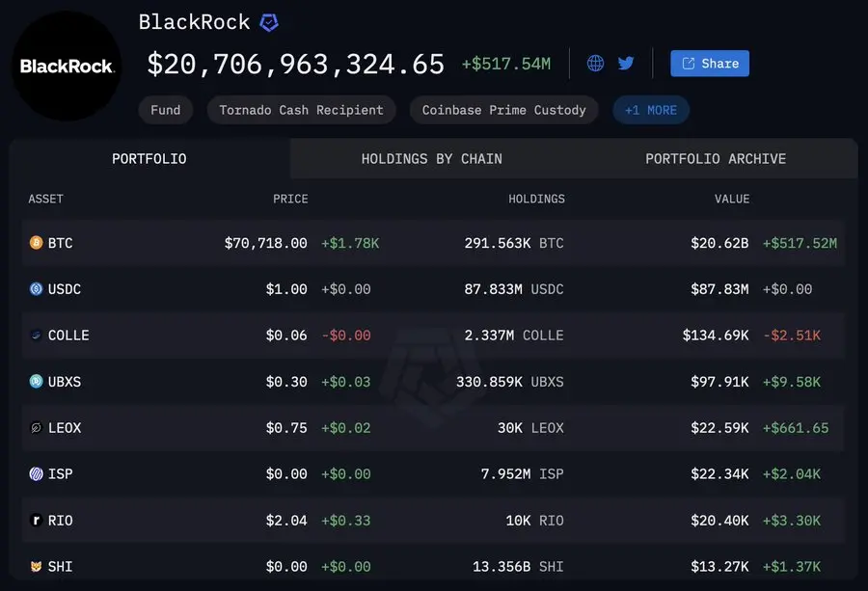The image size is (868, 591).
Task: Click the +$517.52M BTC value change
Action: pyautogui.click(x=800, y=243)
